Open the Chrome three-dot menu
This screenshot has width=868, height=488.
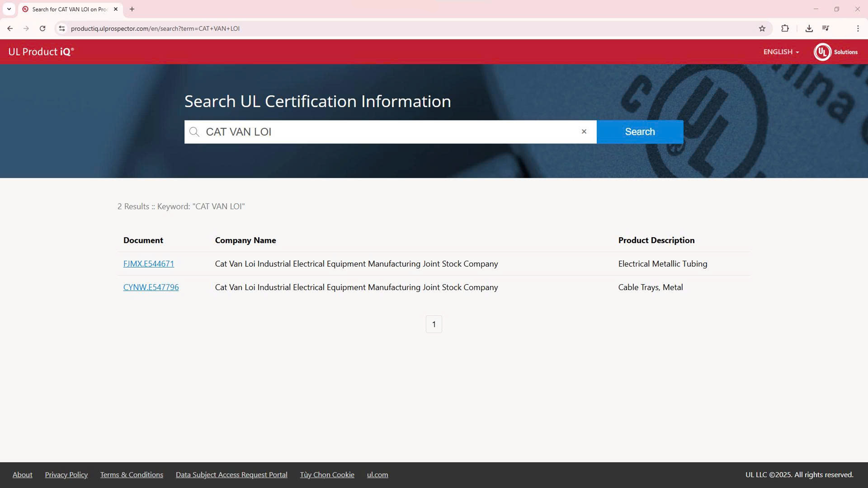pos(858,29)
